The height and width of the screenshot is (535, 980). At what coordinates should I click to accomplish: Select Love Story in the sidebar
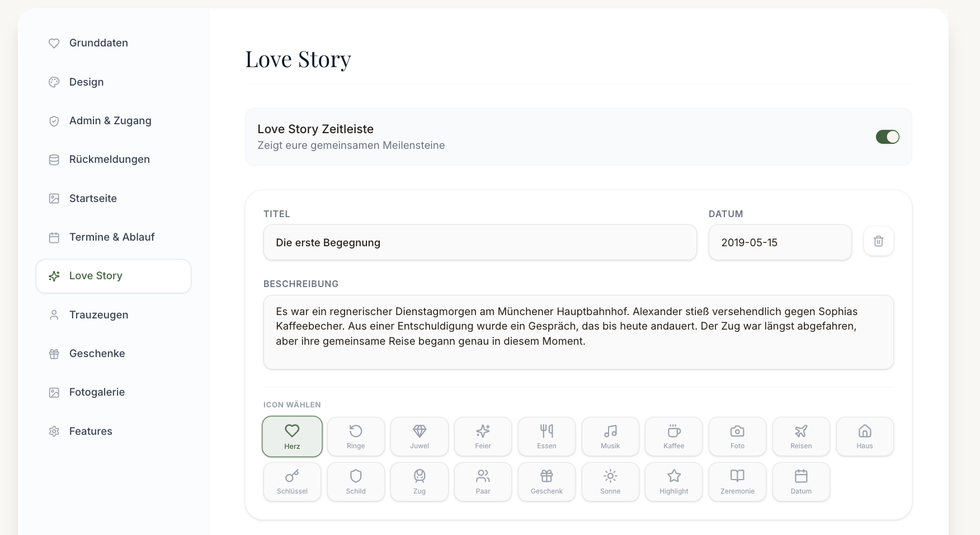point(114,276)
